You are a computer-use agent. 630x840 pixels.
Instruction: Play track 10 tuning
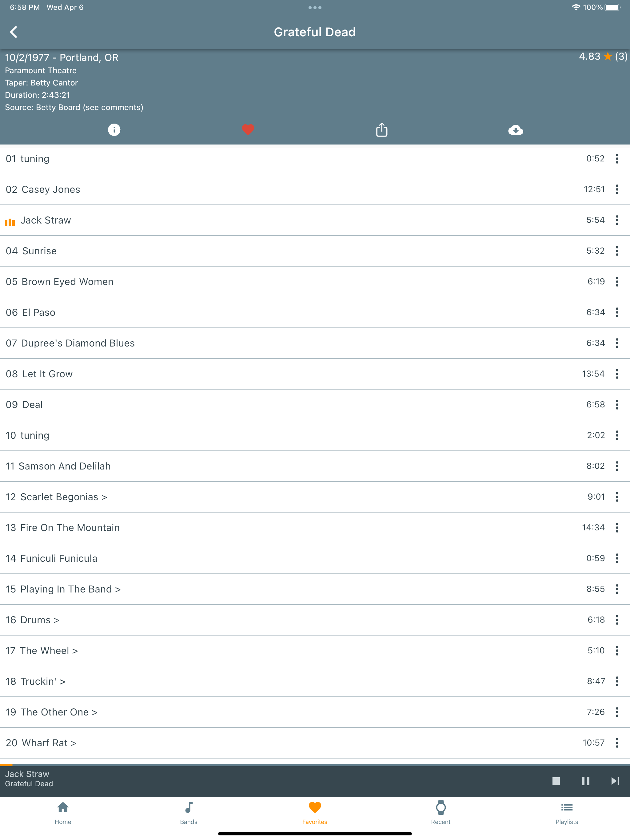(315, 436)
